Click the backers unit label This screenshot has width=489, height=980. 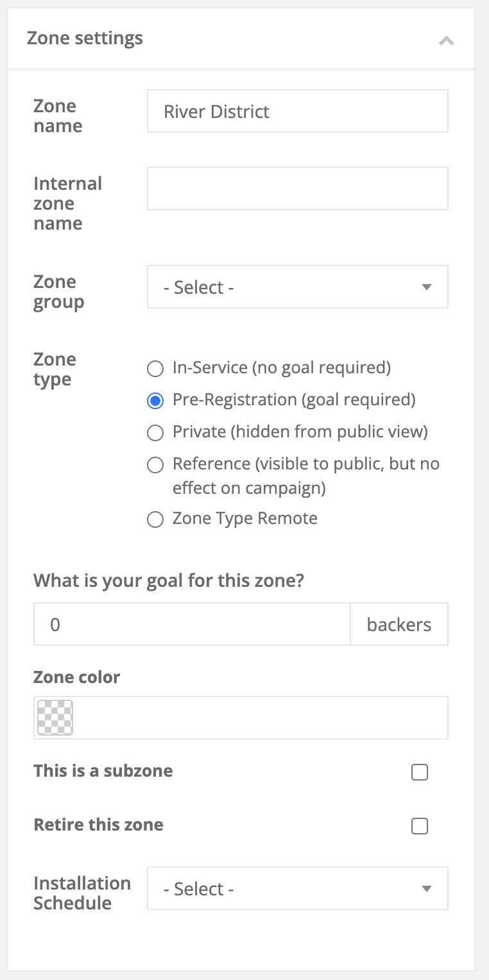(x=399, y=625)
